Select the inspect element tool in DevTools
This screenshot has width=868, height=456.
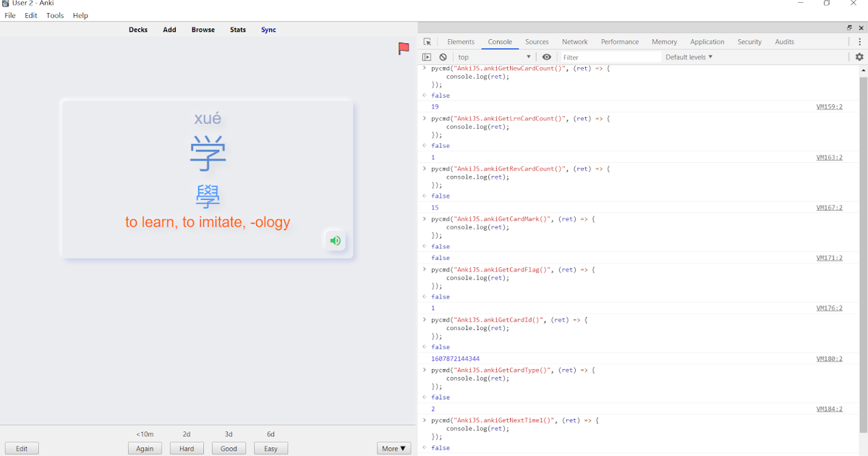pyautogui.click(x=427, y=41)
